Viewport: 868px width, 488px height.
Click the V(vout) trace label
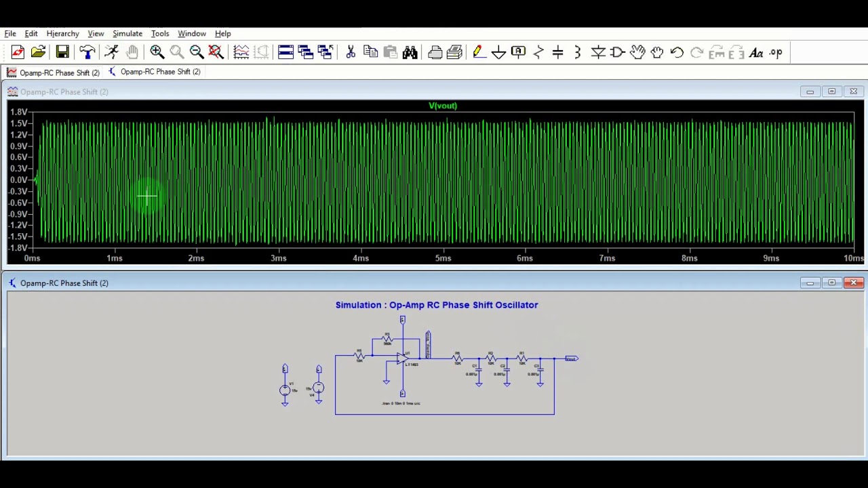(443, 106)
